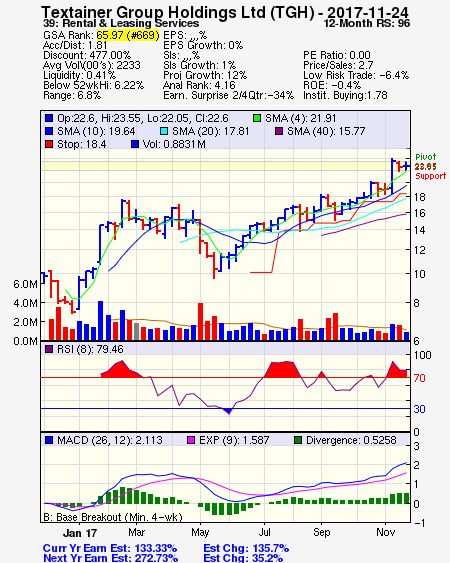Click the 6.0M volume axis label
Viewport: 450px width, 563px height.
pos(25,284)
